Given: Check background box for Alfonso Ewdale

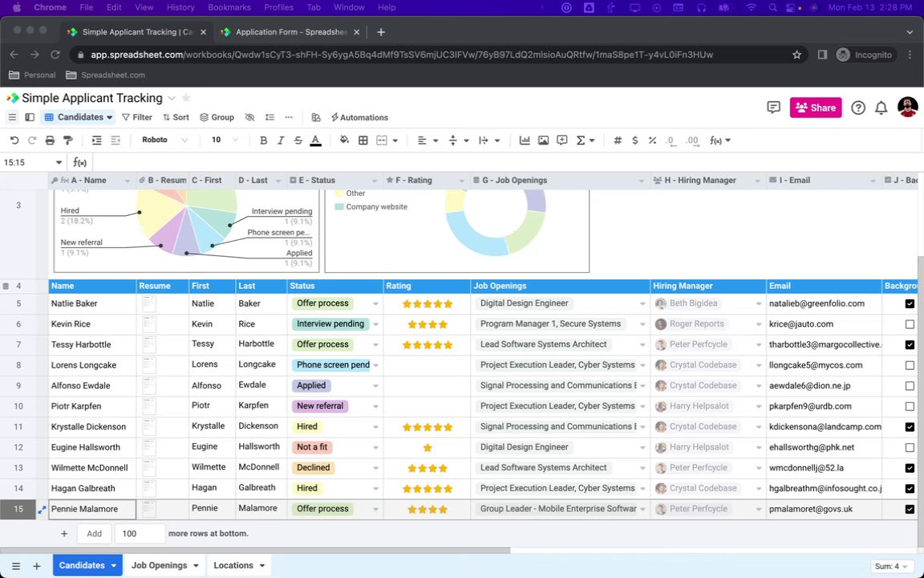Looking at the screenshot, I should (910, 385).
